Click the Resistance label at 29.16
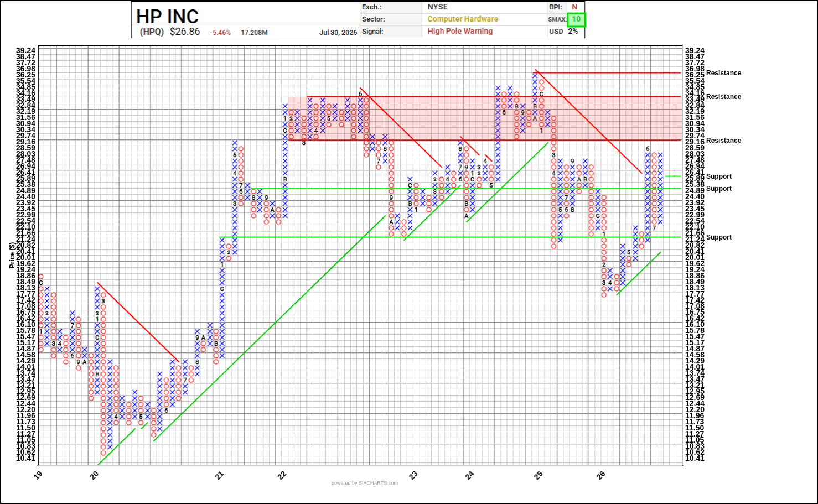 (723, 141)
